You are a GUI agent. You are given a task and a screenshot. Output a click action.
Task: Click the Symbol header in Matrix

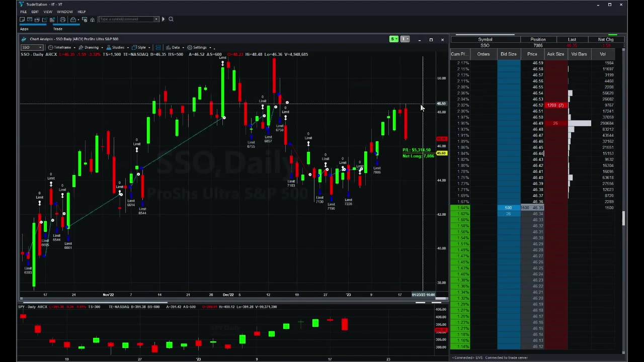[485, 40]
